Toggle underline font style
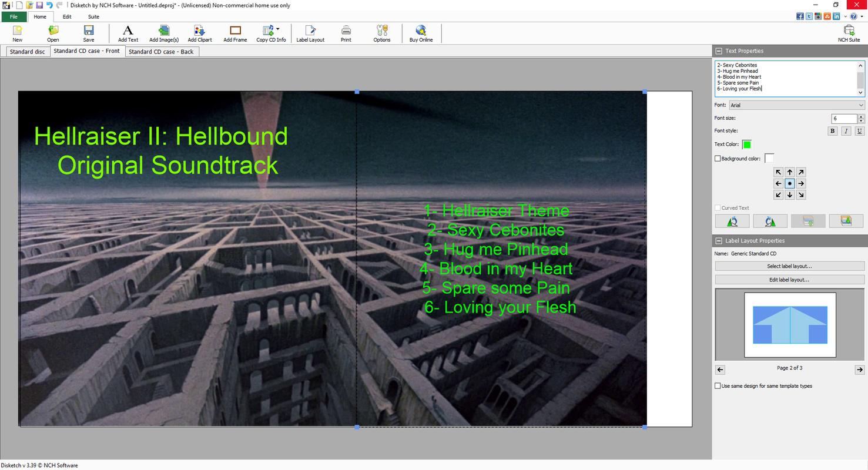Viewport: 868px width, 470px height. pyautogui.click(x=860, y=131)
